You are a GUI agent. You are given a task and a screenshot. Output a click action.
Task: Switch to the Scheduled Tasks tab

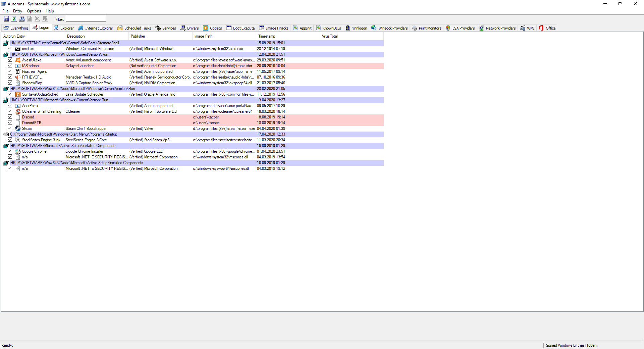[134, 28]
